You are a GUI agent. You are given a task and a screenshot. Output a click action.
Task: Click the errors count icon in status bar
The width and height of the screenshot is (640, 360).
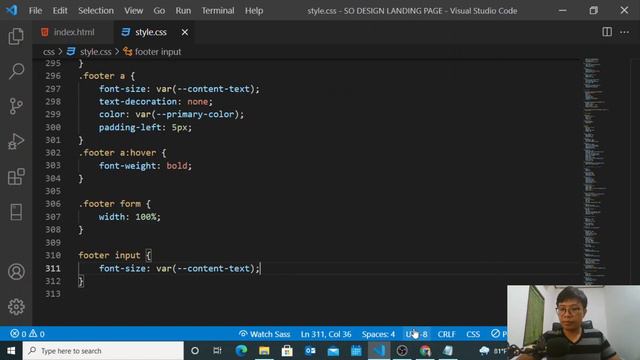(x=18, y=334)
